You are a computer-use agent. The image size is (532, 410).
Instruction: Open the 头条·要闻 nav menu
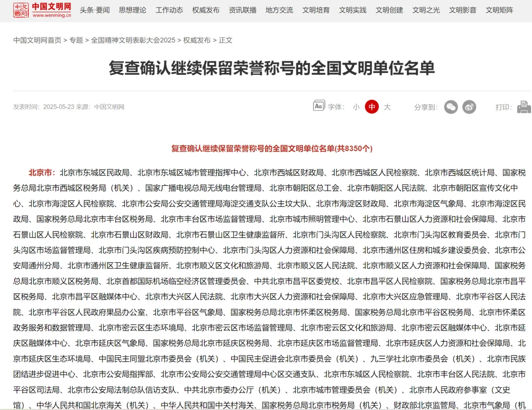pyautogui.click(x=95, y=10)
